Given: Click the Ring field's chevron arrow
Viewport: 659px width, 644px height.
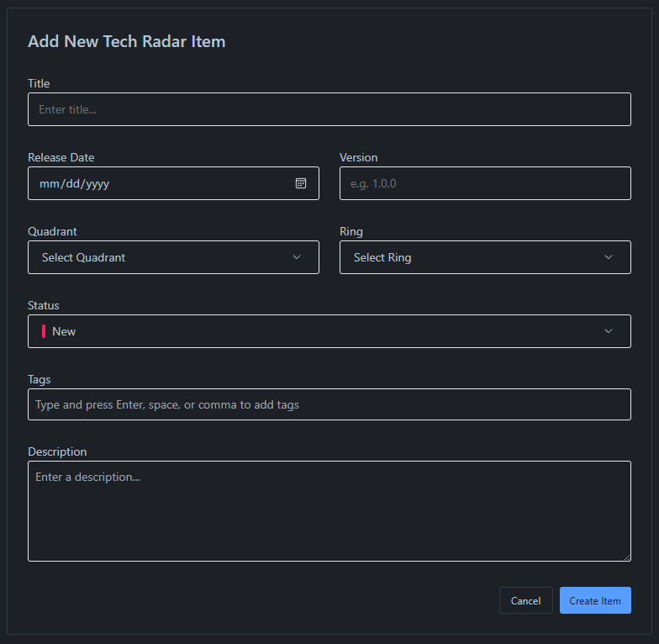Looking at the screenshot, I should (x=609, y=257).
